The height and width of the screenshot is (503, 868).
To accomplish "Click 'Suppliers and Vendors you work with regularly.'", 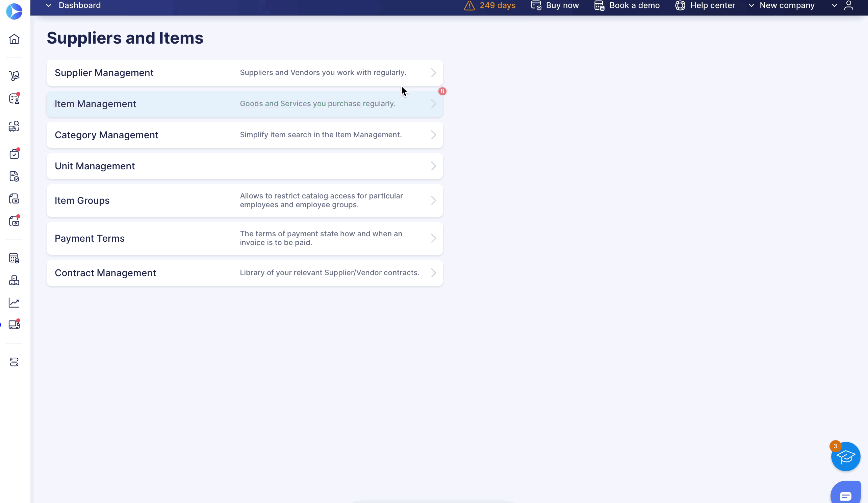I will click(323, 72).
